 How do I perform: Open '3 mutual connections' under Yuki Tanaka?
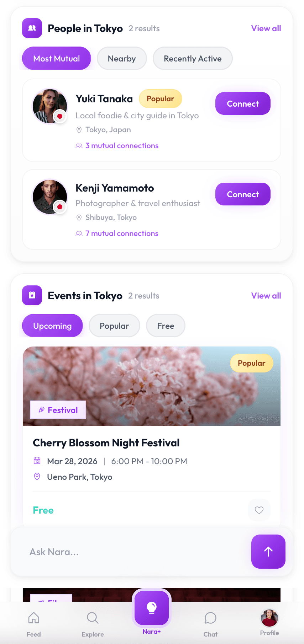[x=122, y=146]
